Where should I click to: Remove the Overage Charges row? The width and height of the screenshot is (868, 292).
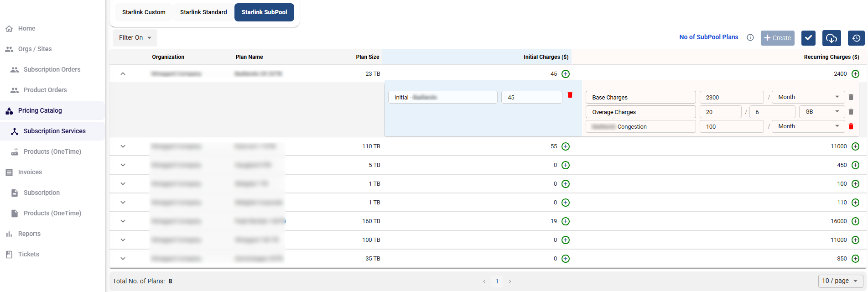[851, 112]
